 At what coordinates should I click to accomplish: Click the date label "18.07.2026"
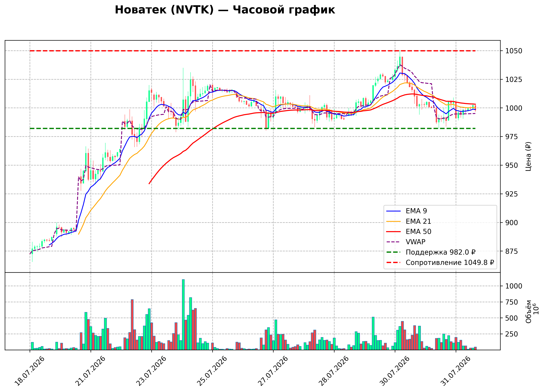pyautogui.click(x=30, y=371)
